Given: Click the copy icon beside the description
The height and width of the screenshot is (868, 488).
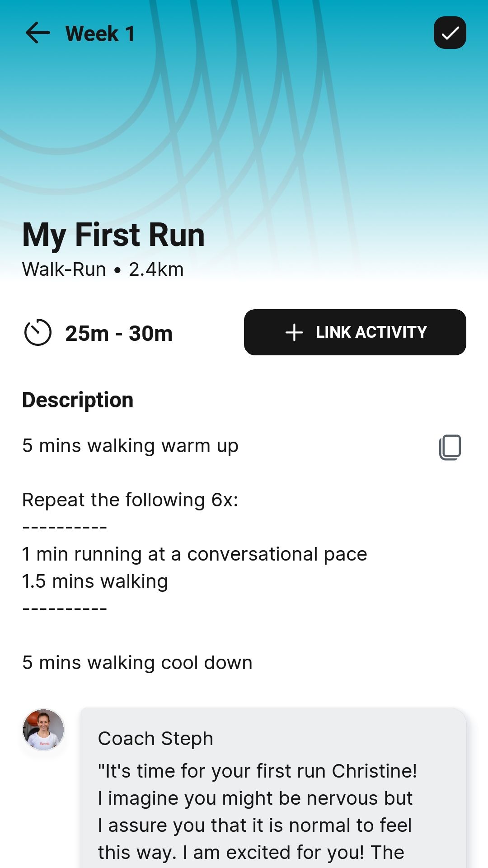Looking at the screenshot, I should [450, 447].
